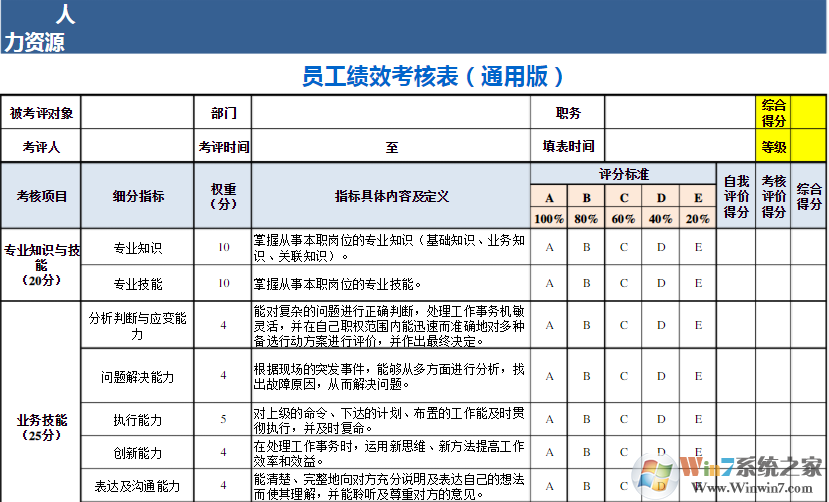Select the E grade header cell

[x=698, y=197]
